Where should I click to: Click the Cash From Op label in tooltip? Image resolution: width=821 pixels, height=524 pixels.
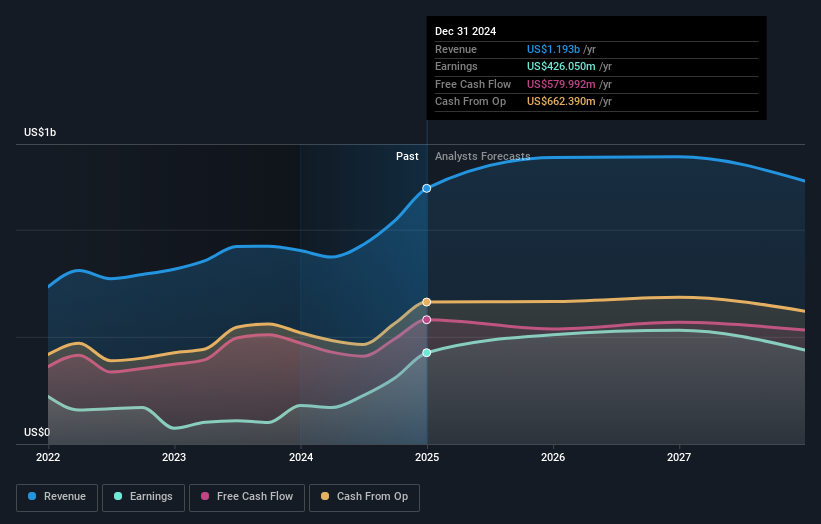coord(470,102)
